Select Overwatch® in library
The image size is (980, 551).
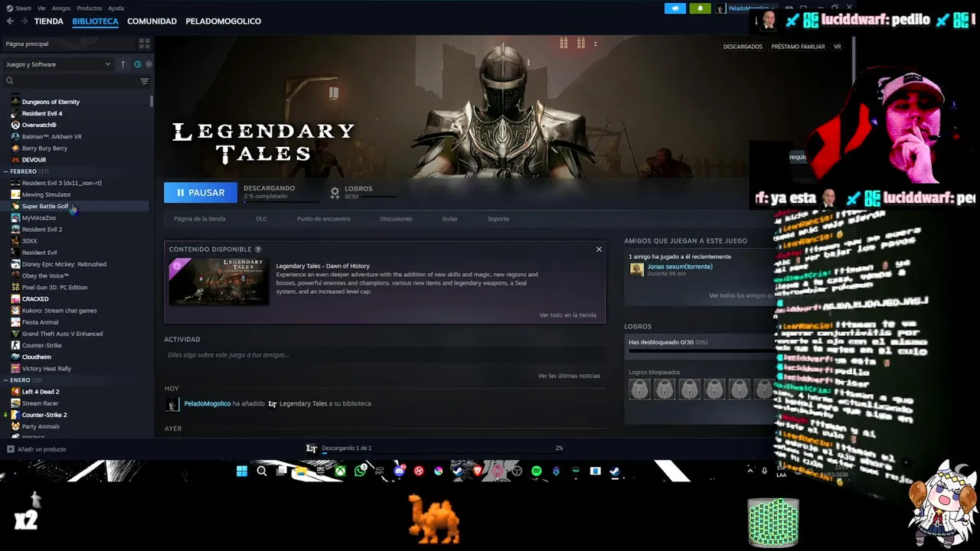pyautogui.click(x=39, y=125)
